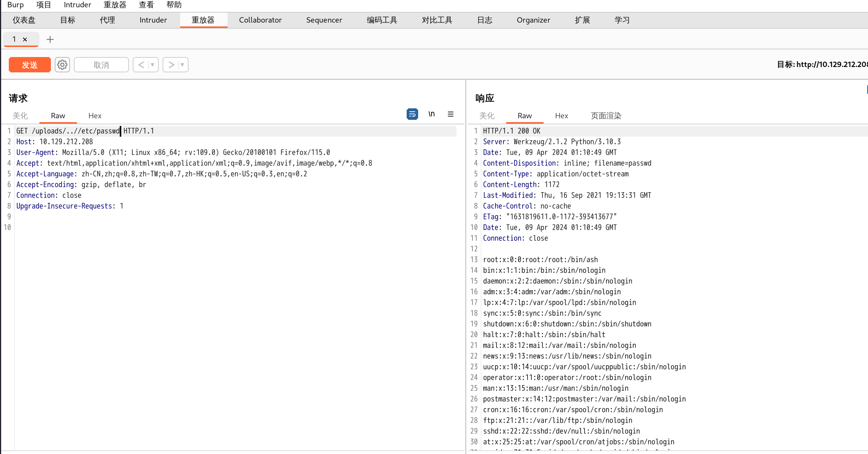Click the Repeater settings gear icon
Image resolution: width=868 pixels, height=454 pixels.
pyautogui.click(x=62, y=65)
